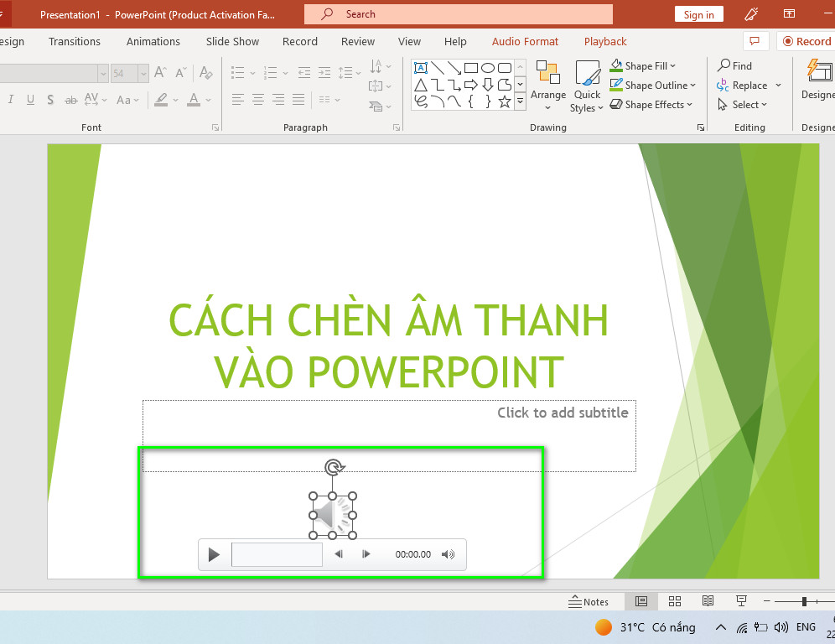The width and height of the screenshot is (835, 644).
Task: Increase font size with the A-up icon
Action: 160,72
